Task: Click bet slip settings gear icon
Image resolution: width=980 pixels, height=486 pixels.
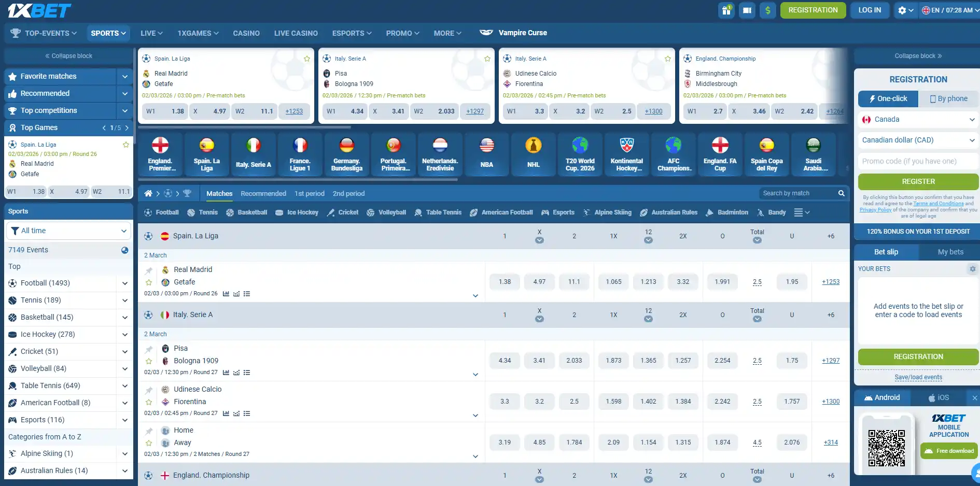Action: [973, 268]
